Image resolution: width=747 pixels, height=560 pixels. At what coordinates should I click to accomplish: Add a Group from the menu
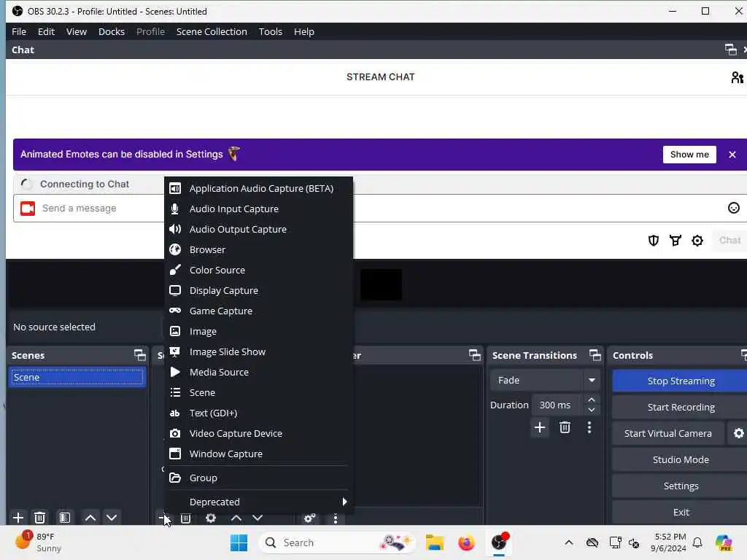pyautogui.click(x=258, y=478)
